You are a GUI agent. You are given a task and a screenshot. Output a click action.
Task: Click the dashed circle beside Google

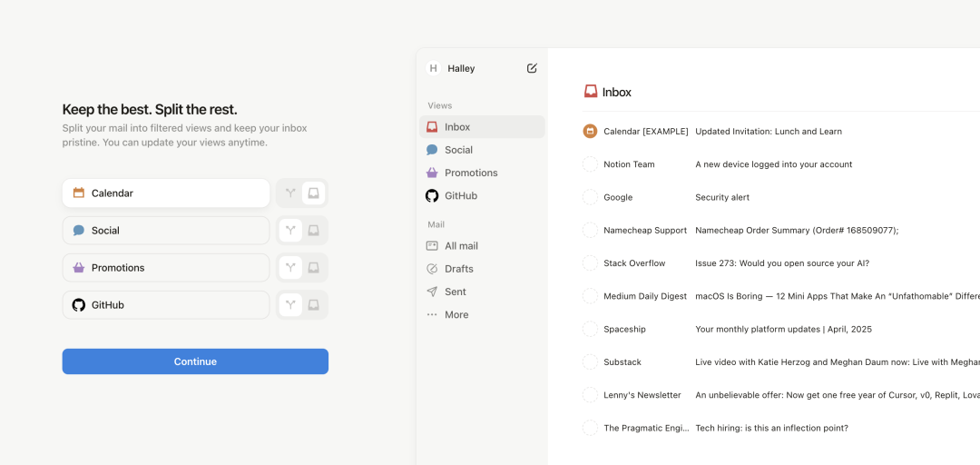point(590,197)
